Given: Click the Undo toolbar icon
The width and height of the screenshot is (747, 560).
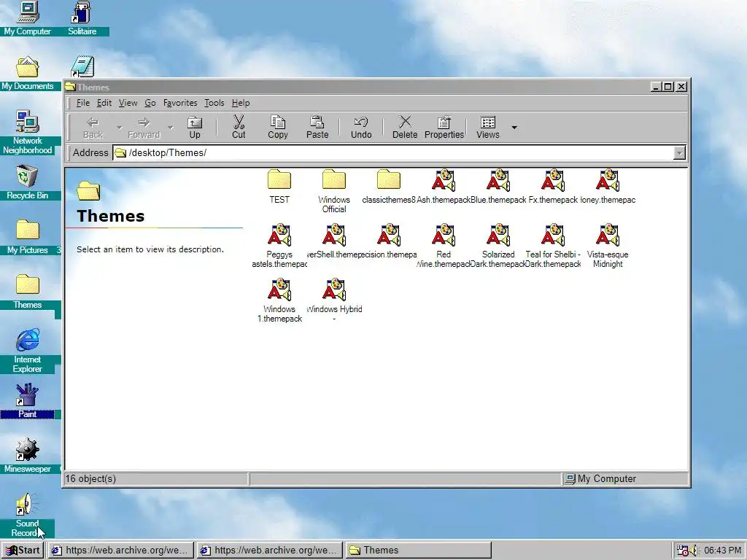Looking at the screenshot, I should pos(361,122).
